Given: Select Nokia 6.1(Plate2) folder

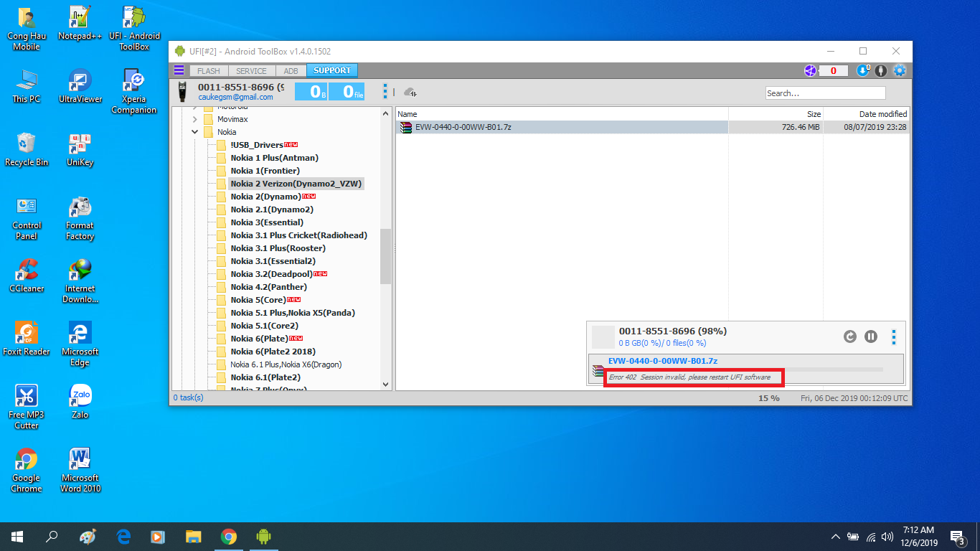Looking at the screenshot, I should click(x=265, y=377).
